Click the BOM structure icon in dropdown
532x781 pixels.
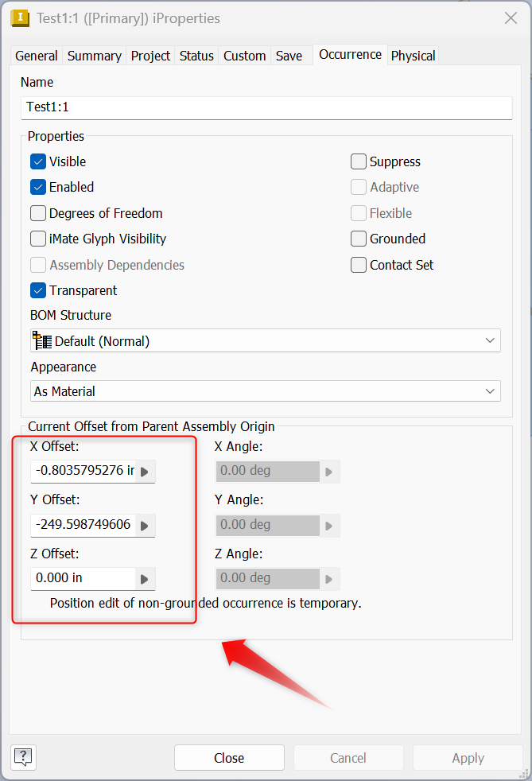[42, 340]
